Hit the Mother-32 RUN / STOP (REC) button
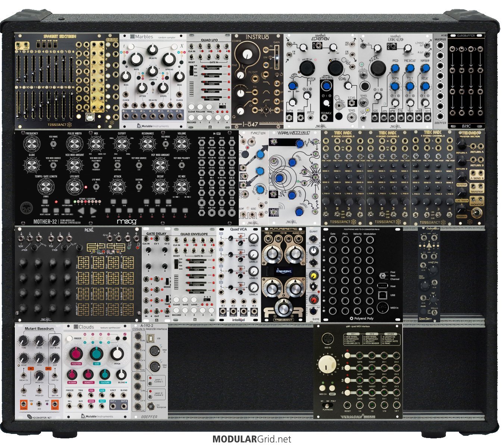 tap(68, 210)
